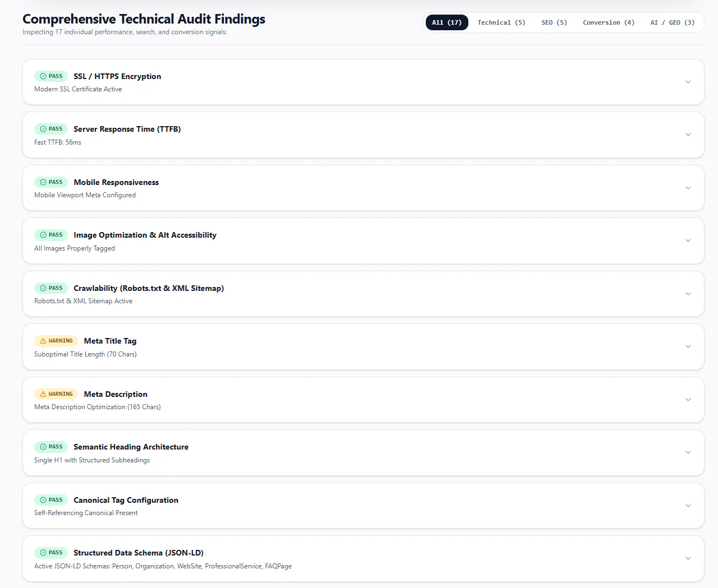The height and width of the screenshot is (588, 718).
Task: Click Semantic Heading Architecture title
Action: click(131, 447)
